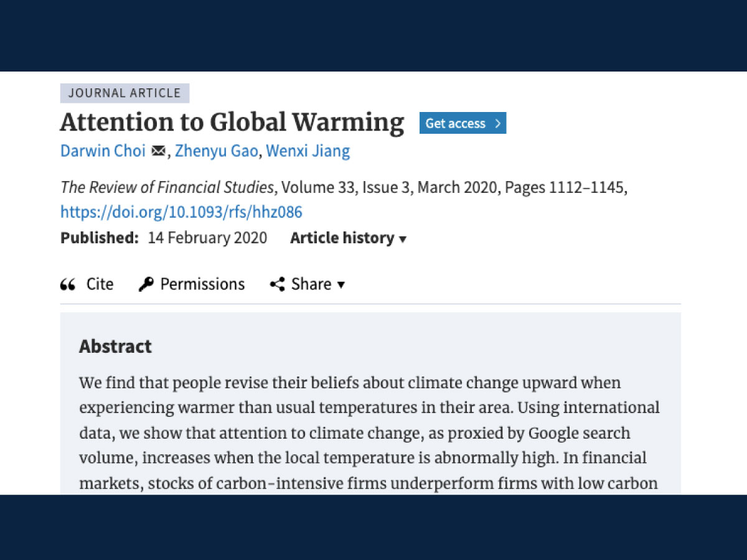Click the JOURNAL ARTICLE label

point(125,93)
